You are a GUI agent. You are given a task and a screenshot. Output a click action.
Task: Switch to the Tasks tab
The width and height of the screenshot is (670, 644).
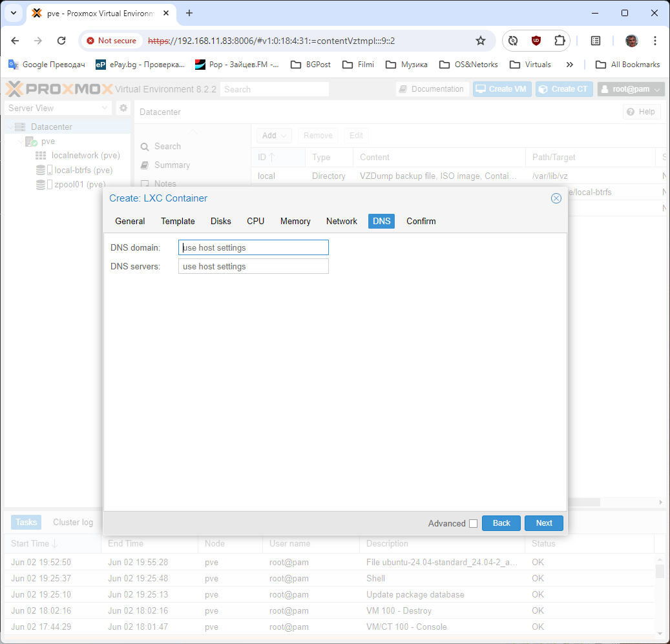pyautogui.click(x=26, y=523)
